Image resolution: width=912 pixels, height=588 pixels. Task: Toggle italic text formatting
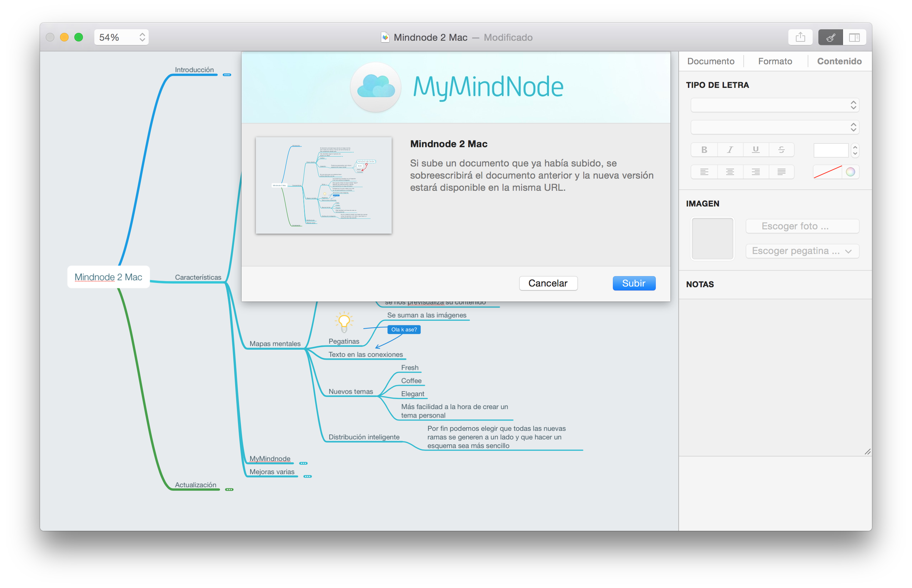click(730, 150)
